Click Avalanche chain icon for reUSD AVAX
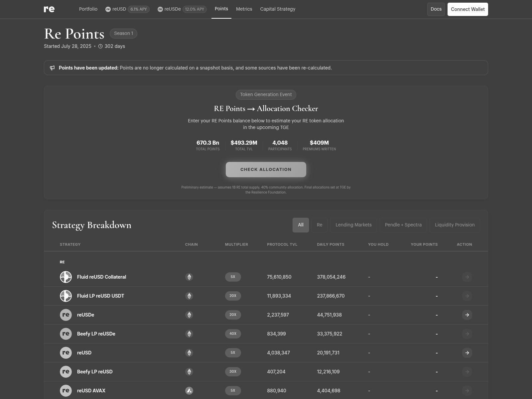Viewport: 532px width, 399px height. pos(189,391)
